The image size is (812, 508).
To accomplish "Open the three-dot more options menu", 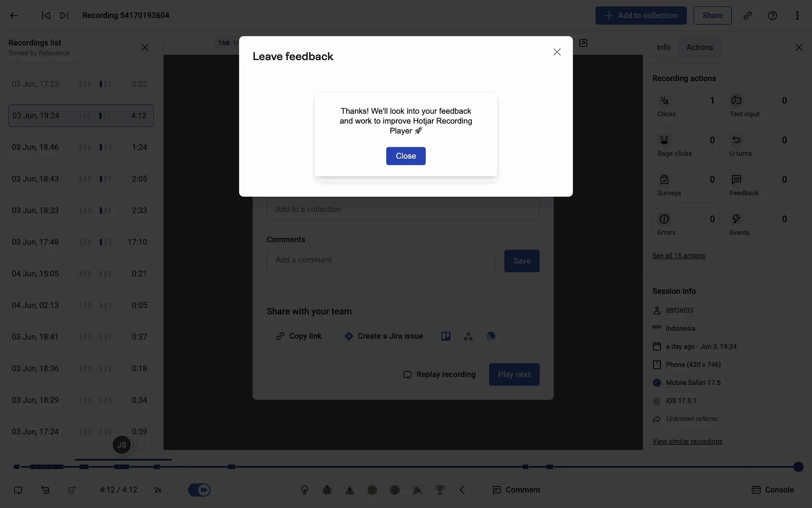I will [797, 16].
